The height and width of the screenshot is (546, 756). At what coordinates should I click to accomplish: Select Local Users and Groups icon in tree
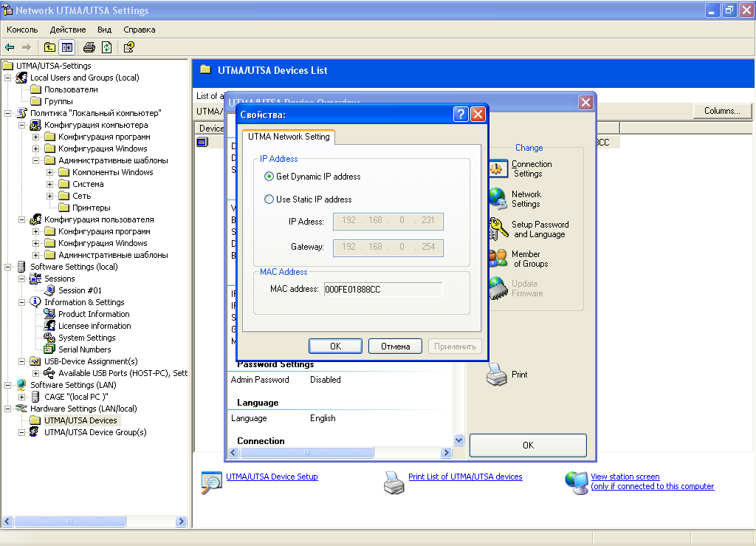(x=21, y=78)
